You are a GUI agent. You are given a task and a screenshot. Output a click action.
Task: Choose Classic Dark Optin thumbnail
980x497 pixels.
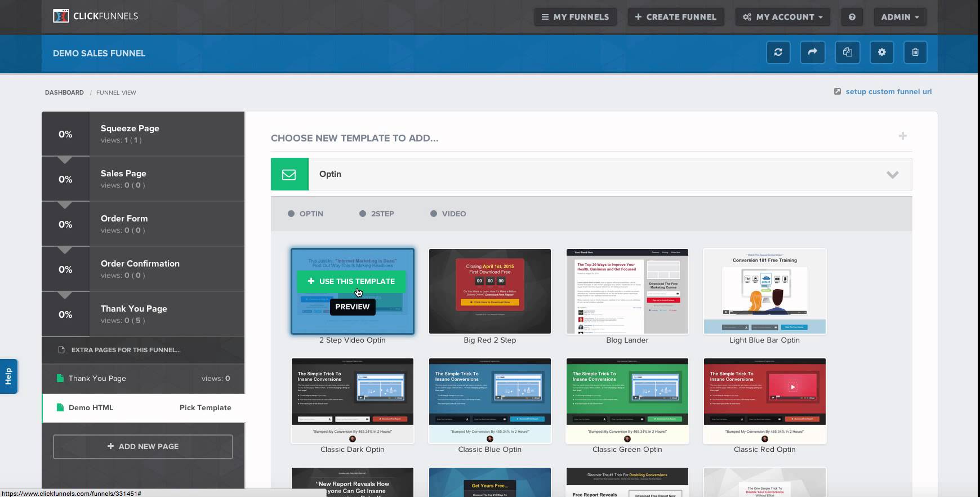(353, 401)
